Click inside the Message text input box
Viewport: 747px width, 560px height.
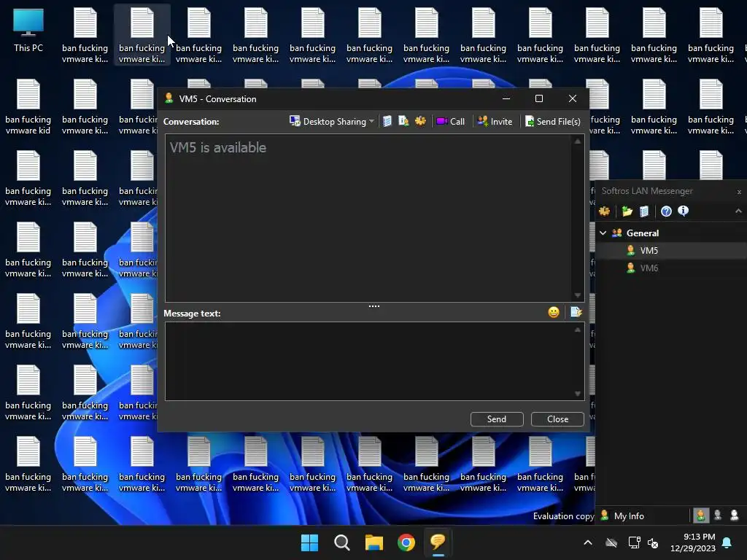(369, 361)
